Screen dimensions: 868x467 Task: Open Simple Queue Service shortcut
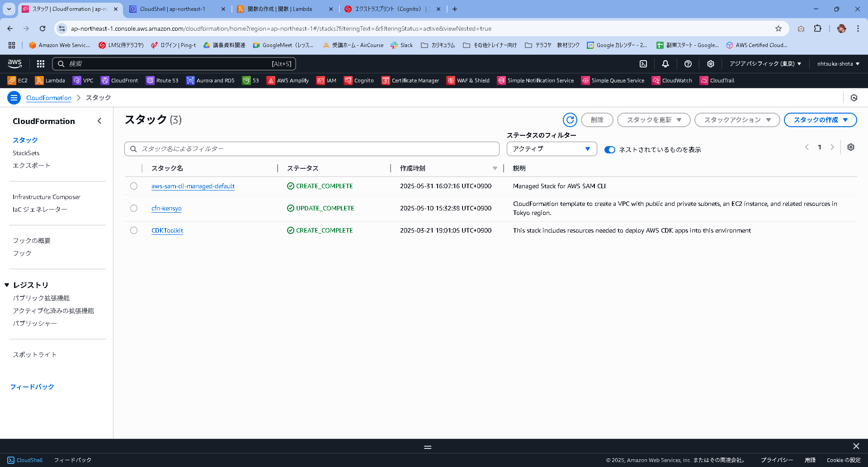[x=613, y=81]
